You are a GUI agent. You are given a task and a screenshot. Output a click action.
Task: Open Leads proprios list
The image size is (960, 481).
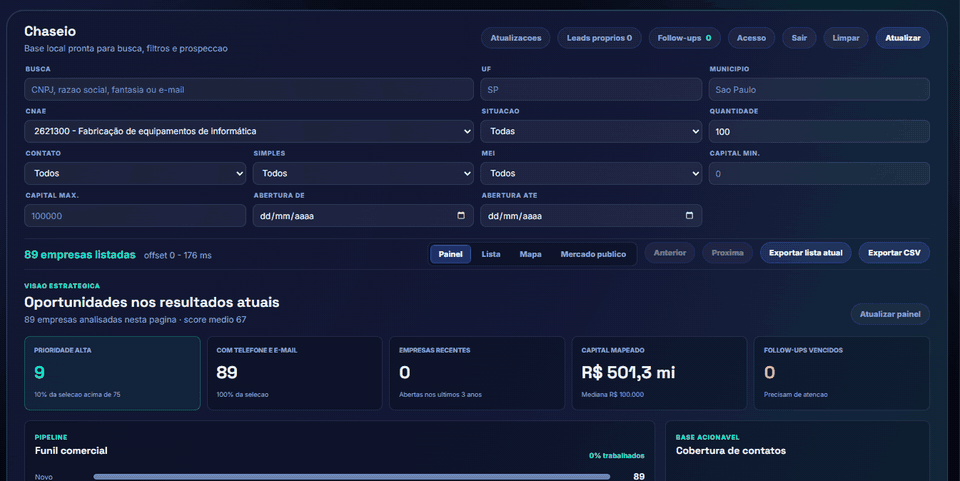pyautogui.click(x=599, y=38)
